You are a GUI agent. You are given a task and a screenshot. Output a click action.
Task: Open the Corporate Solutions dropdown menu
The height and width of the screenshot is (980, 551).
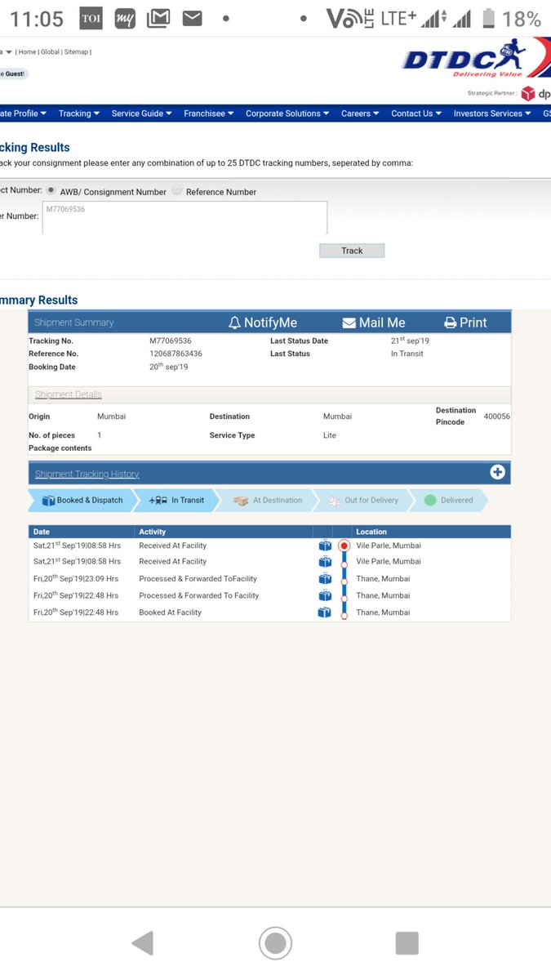click(x=288, y=114)
